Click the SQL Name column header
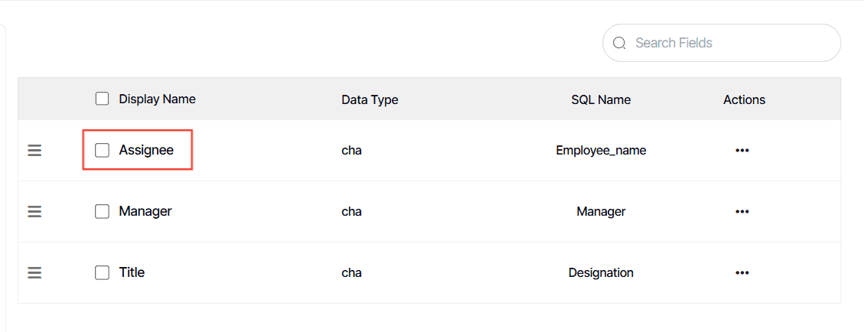 tap(601, 99)
